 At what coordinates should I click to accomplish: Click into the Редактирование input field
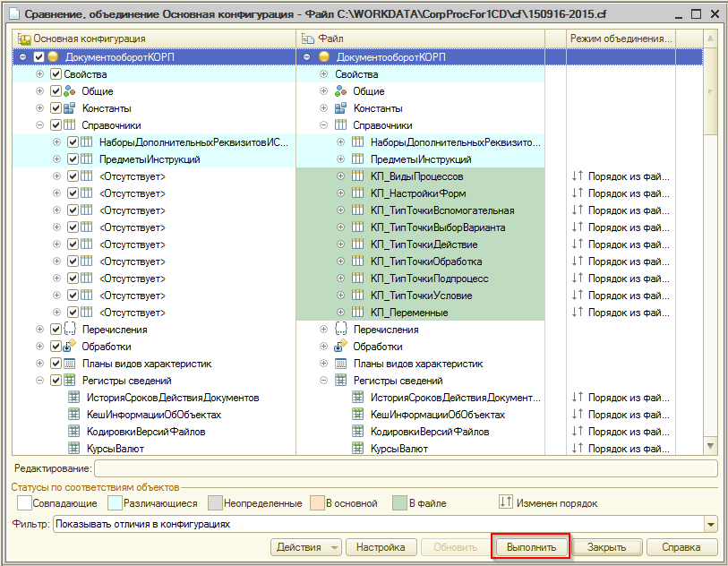tap(405, 468)
